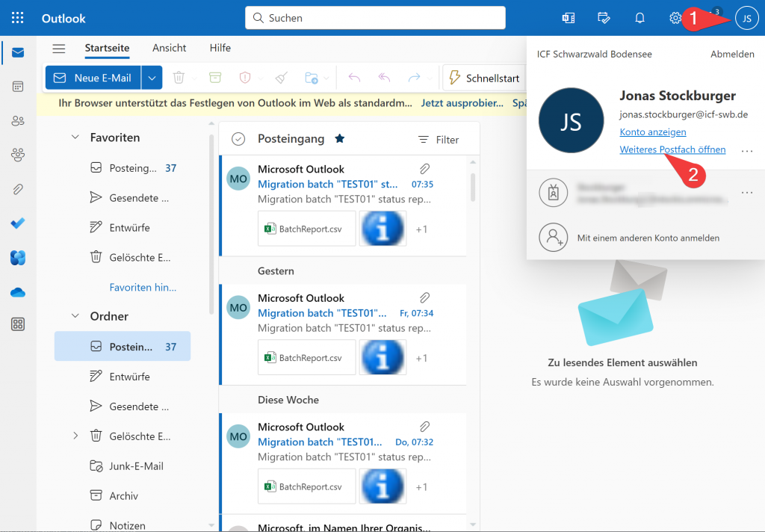Click the Weiteres Postfach öffnen link

pyautogui.click(x=672, y=149)
